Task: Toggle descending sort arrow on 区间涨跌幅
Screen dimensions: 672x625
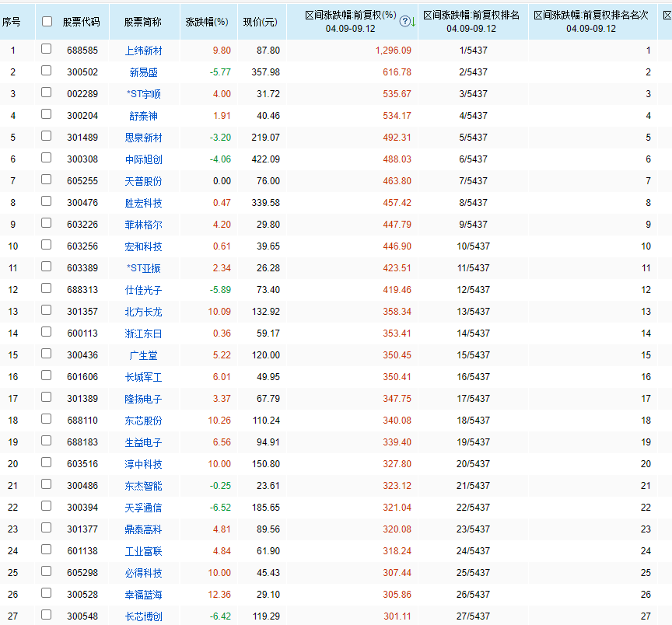Action: coord(413,22)
